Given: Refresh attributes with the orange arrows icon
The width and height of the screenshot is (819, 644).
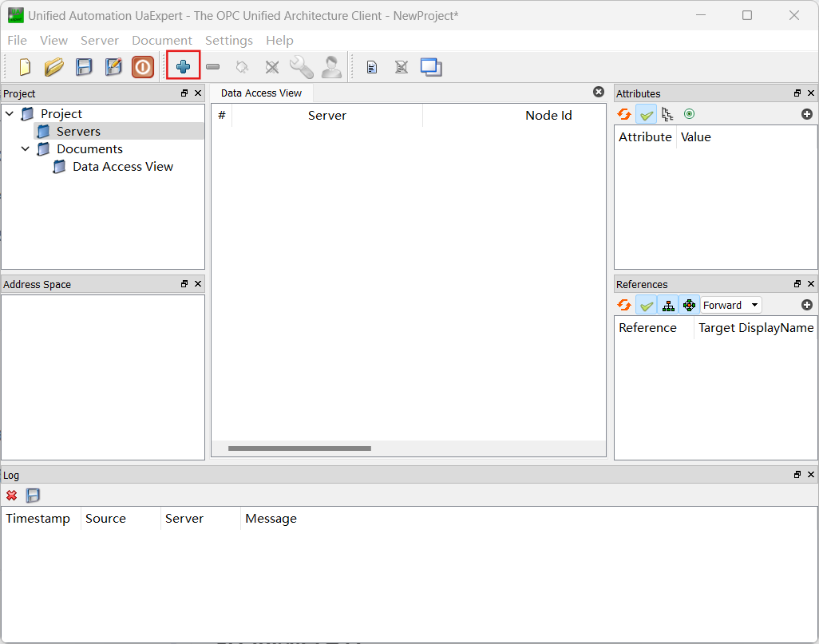Looking at the screenshot, I should 623,114.
